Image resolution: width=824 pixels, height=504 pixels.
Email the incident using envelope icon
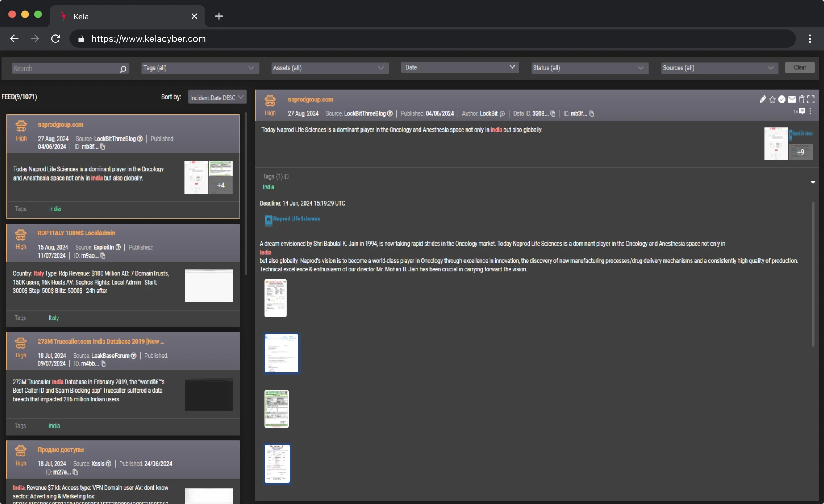pyautogui.click(x=792, y=99)
